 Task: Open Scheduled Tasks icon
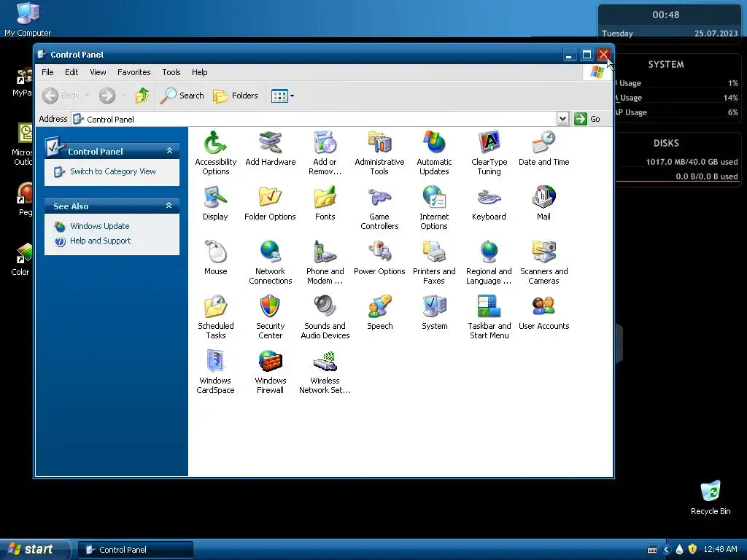[x=215, y=307]
